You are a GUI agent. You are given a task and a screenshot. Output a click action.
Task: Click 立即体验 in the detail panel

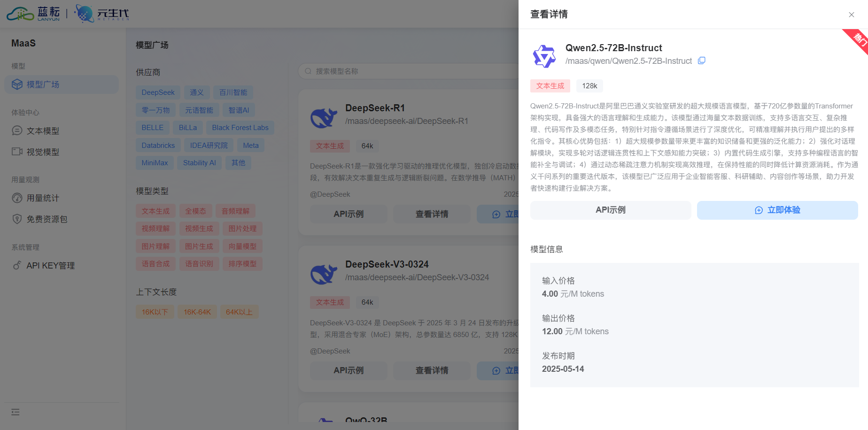pos(777,210)
